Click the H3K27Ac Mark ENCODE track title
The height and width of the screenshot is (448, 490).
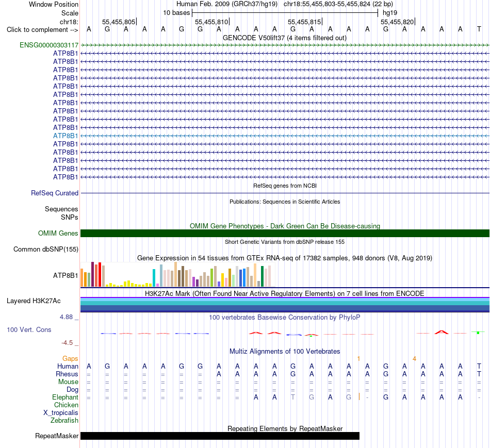[x=285, y=293]
